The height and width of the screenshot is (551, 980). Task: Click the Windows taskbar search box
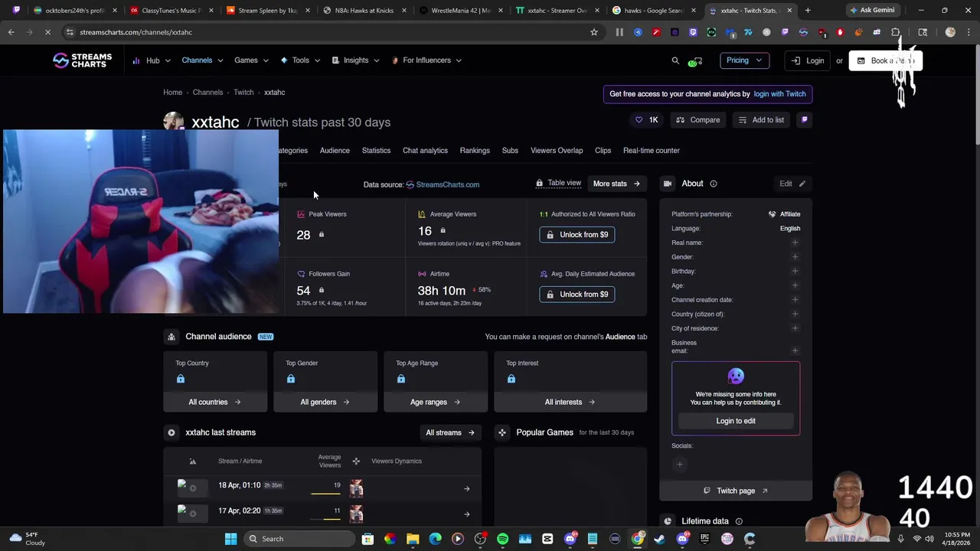point(299,539)
